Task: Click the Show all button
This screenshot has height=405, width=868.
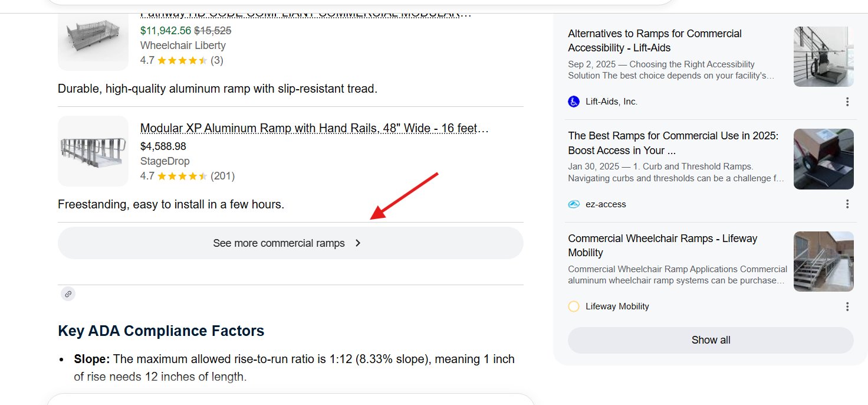Action: [711, 340]
